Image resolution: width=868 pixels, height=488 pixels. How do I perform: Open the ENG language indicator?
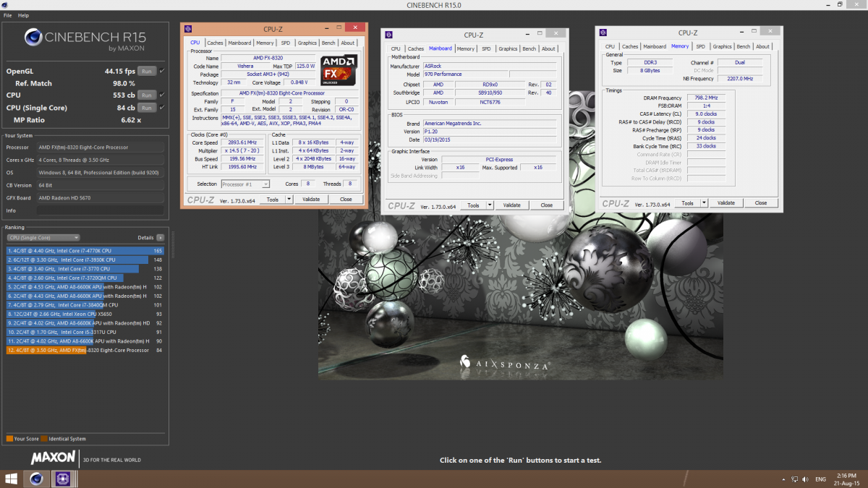[x=821, y=479]
